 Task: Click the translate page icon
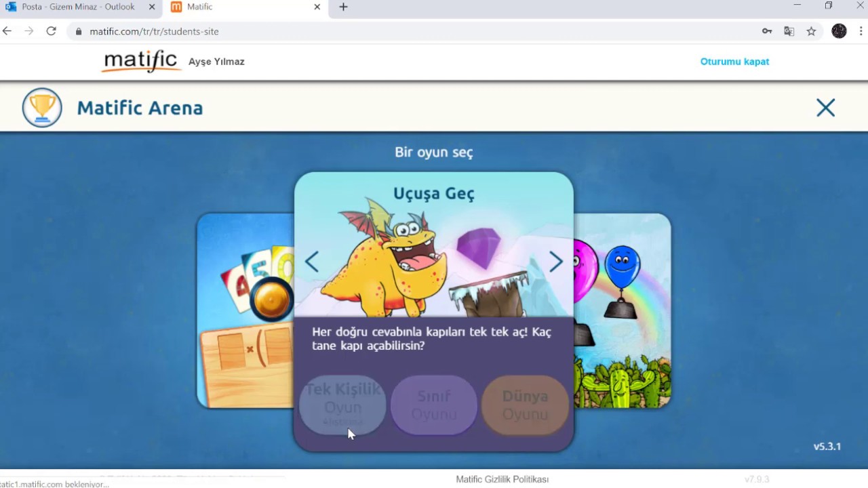pyautogui.click(x=789, y=31)
